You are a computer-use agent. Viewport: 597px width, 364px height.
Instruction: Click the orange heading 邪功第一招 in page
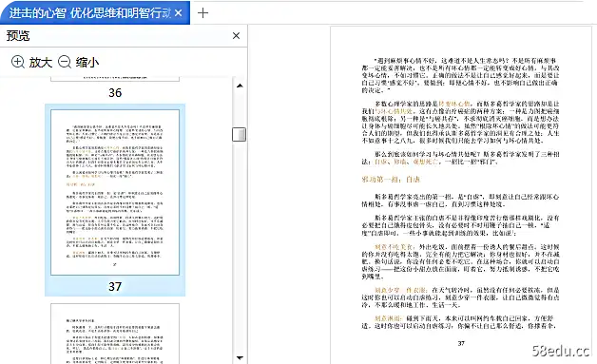coord(391,180)
